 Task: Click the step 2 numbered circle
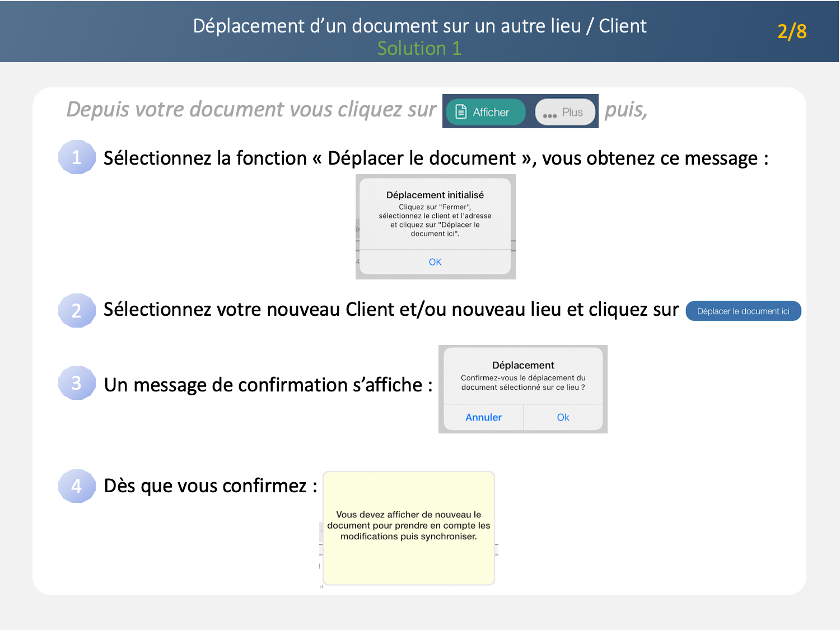(x=77, y=310)
